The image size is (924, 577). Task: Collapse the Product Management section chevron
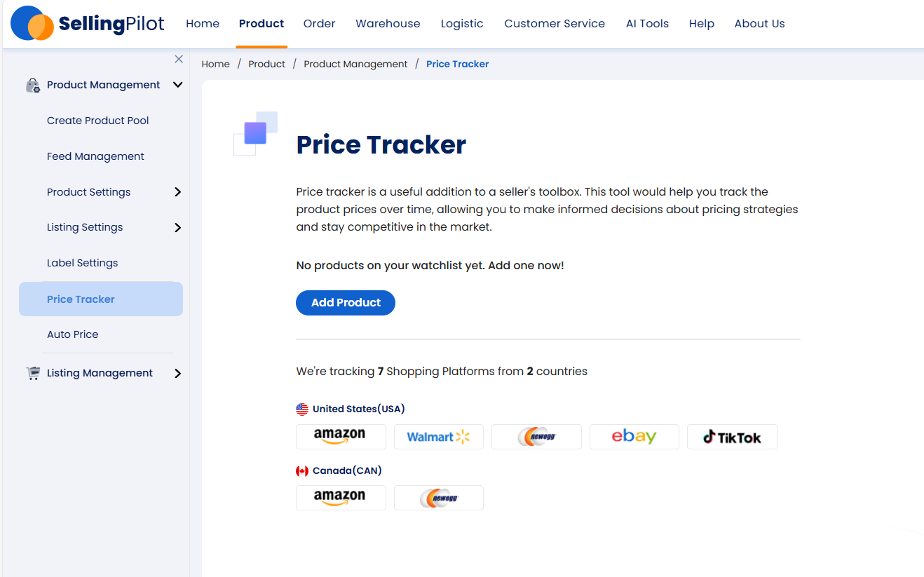pos(178,85)
